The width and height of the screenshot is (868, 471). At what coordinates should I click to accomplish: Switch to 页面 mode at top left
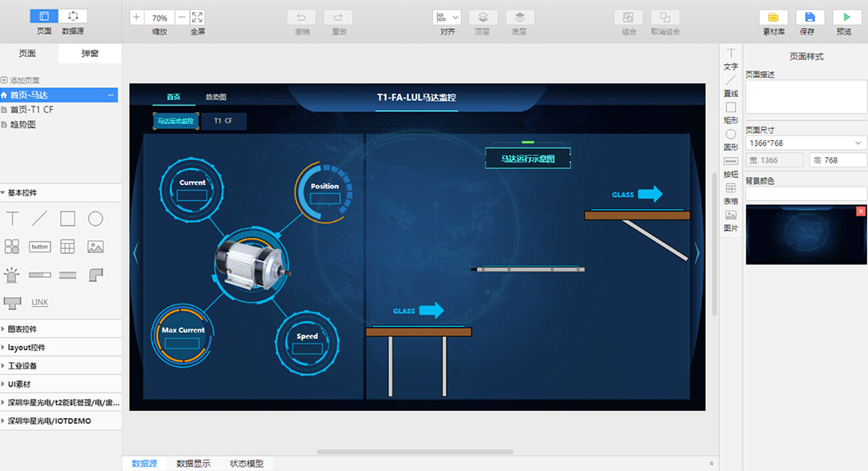pos(44,17)
